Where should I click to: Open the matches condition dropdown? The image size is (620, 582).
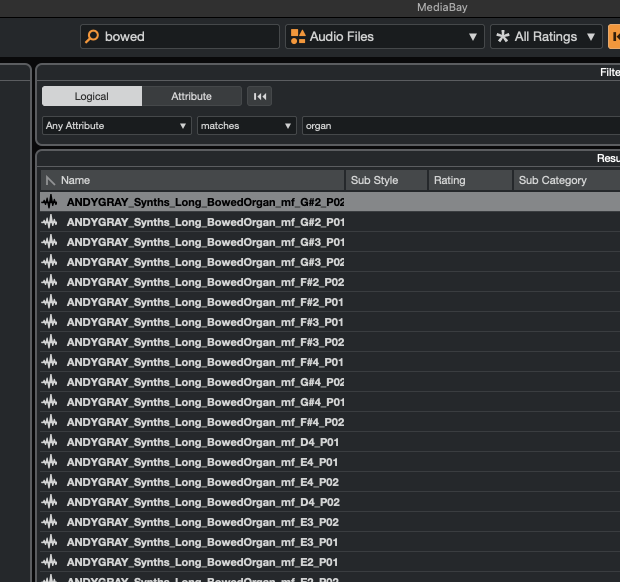(x=247, y=126)
